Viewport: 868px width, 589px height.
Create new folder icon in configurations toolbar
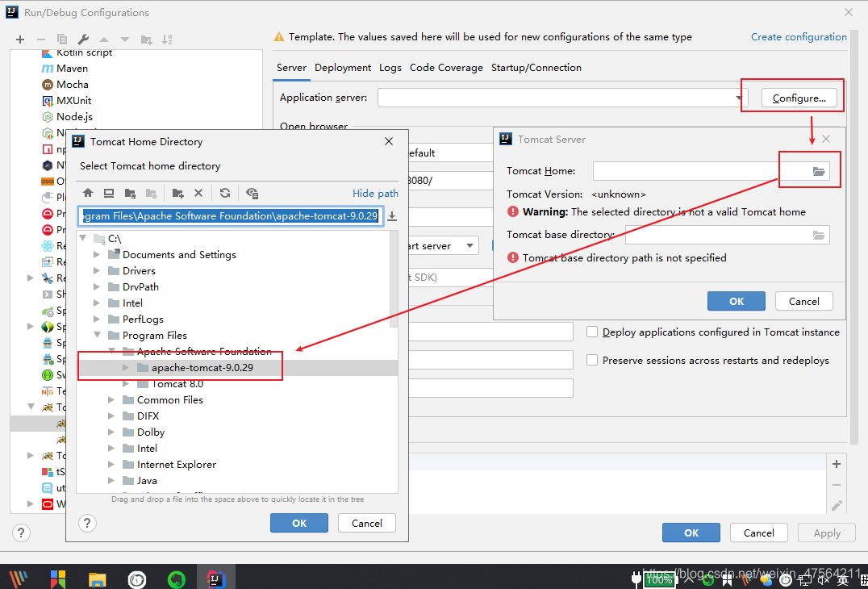coord(146,40)
